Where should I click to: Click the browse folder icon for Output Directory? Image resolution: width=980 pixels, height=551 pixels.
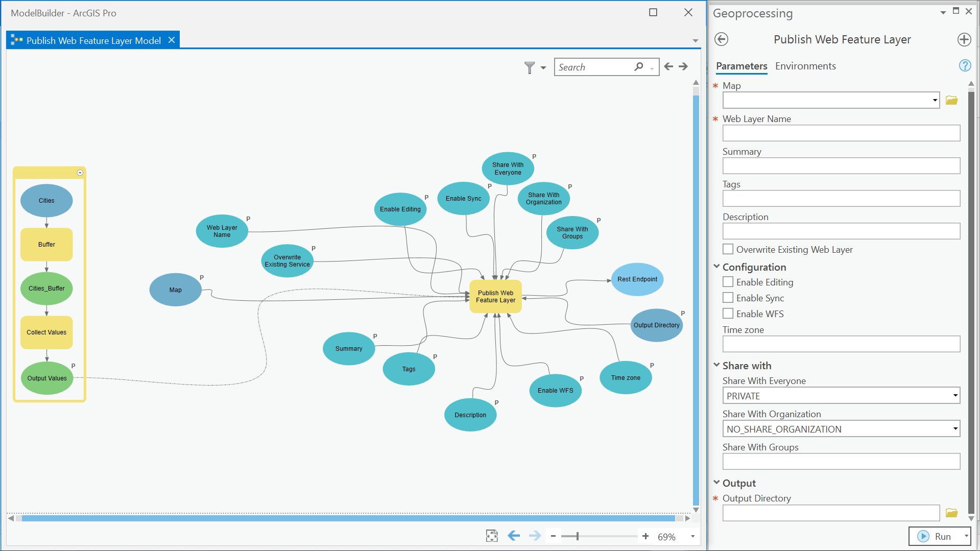[x=951, y=513]
